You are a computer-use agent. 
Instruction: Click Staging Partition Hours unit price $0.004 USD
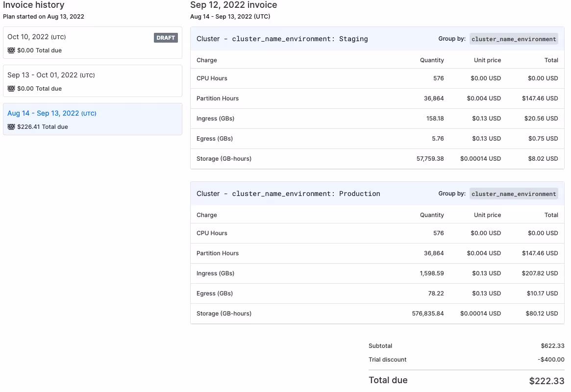point(484,98)
